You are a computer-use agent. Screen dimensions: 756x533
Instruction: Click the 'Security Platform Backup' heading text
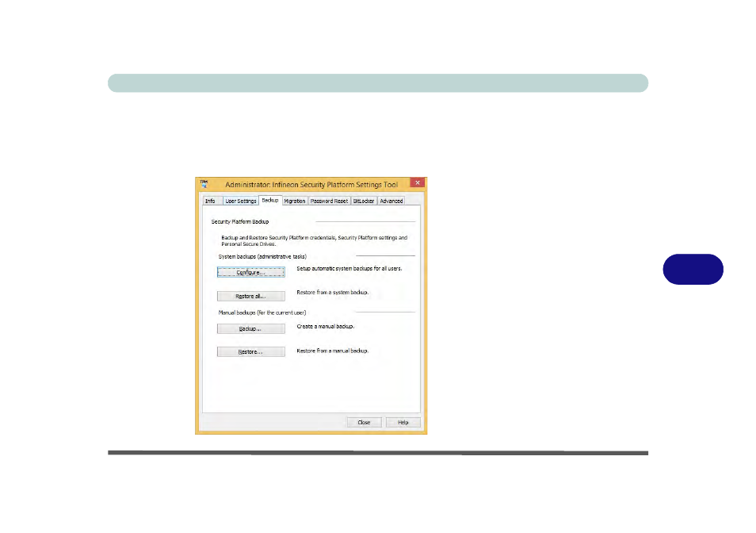point(240,222)
